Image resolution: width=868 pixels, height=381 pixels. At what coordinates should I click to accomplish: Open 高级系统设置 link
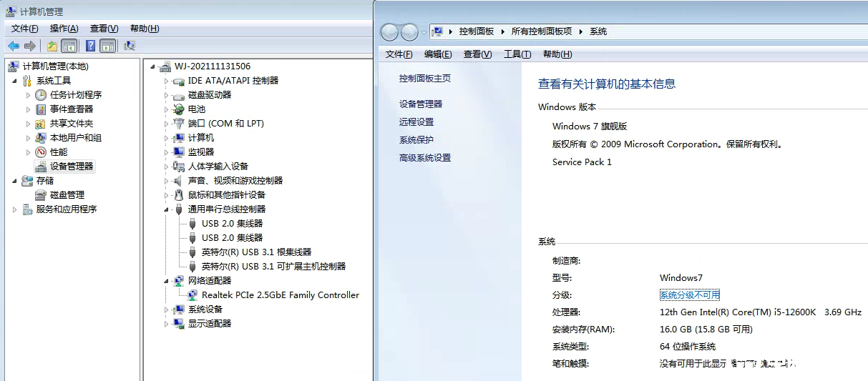click(x=425, y=158)
